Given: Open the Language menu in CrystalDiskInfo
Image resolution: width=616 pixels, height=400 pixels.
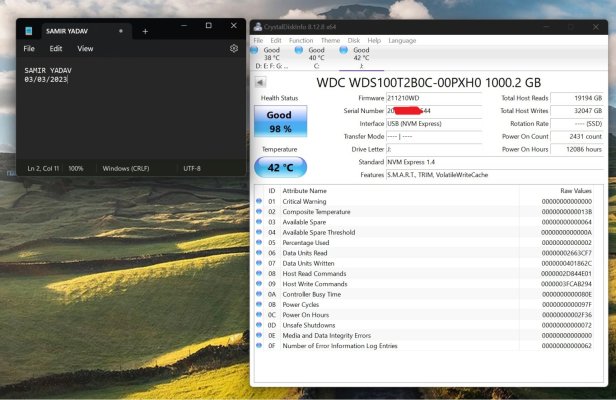Looking at the screenshot, I should (x=402, y=40).
